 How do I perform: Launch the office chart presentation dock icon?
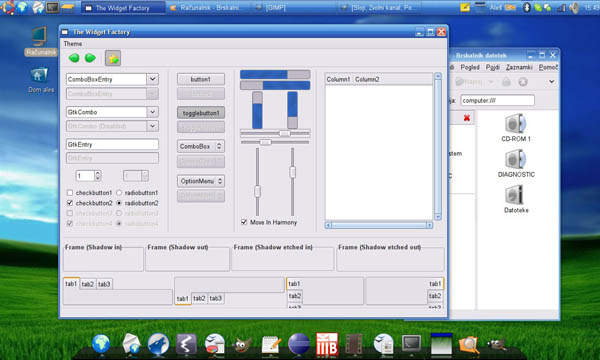pos(215,344)
